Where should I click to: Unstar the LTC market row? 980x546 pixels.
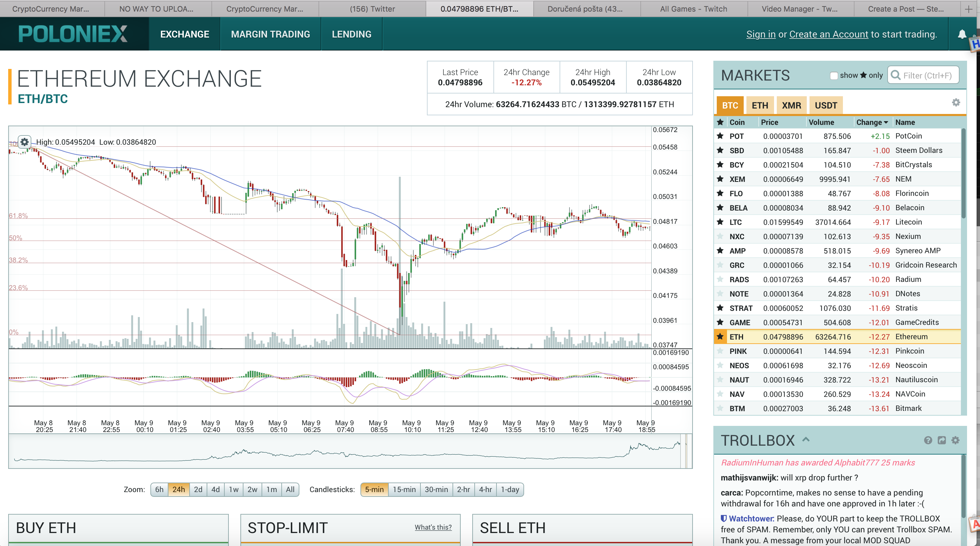tap(720, 222)
